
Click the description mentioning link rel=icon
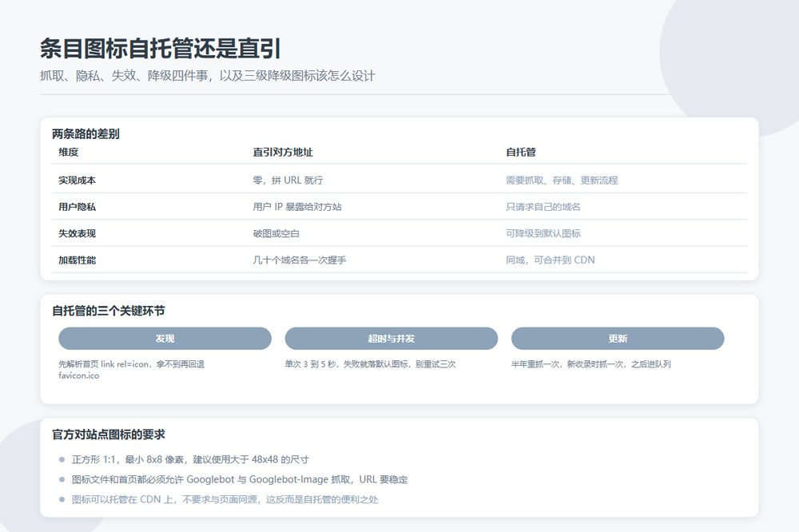click(132, 370)
